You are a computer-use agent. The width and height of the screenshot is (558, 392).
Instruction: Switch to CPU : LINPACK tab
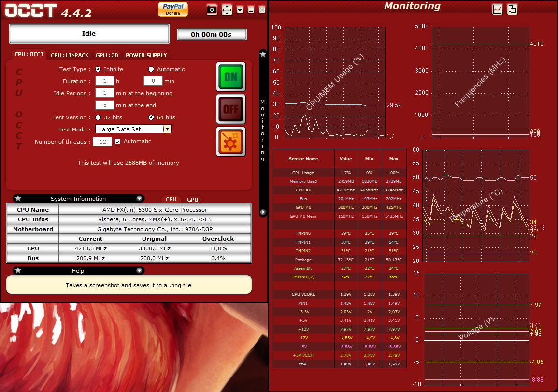pyautogui.click(x=70, y=55)
